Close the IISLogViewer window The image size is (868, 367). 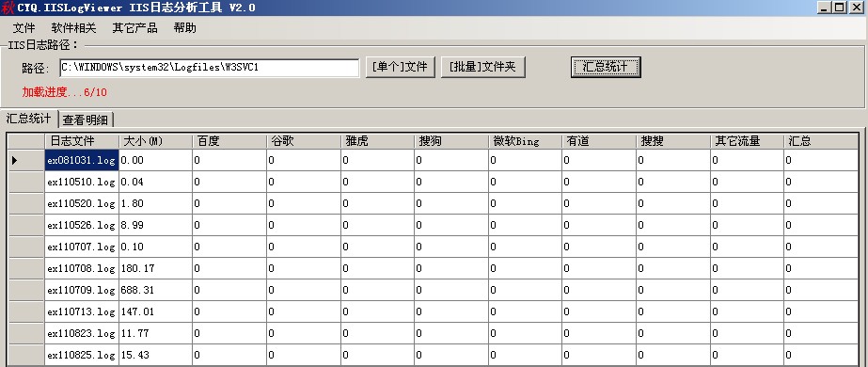pyautogui.click(x=857, y=8)
